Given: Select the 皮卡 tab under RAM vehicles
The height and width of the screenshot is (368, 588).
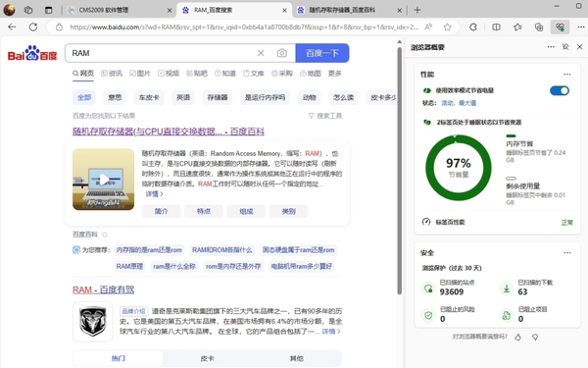Looking at the screenshot, I should (x=207, y=358).
